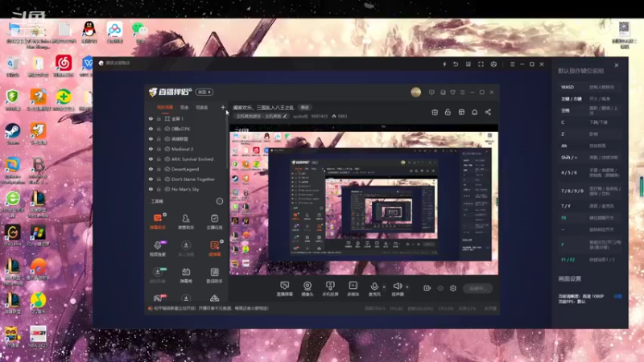Click the blue 设置 link in 画面设置
The height and width of the screenshot is (362, 644).
pos(617,296)
